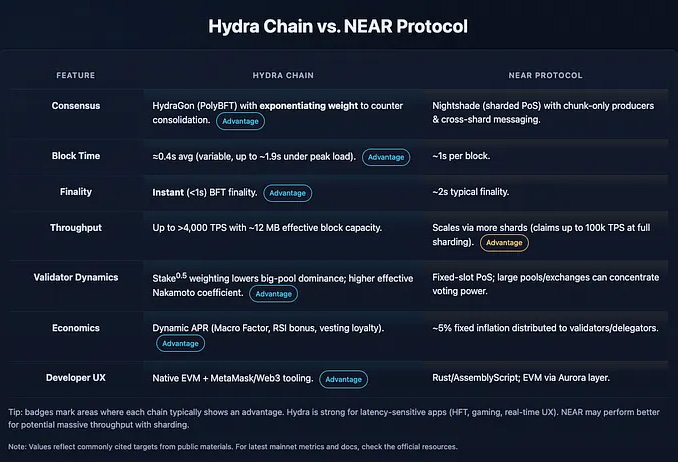The image size is (678, 462).
Task: Click the Advantage badge beside Block Time value
Action: pos(384,157)
